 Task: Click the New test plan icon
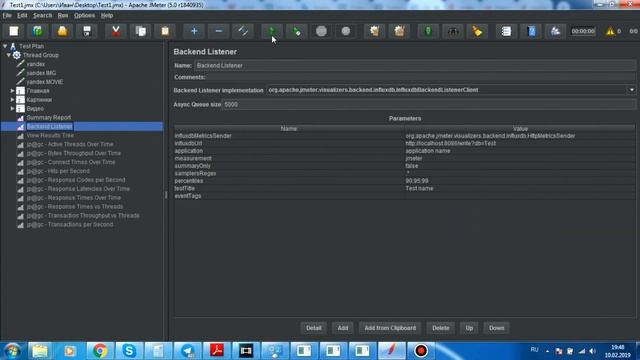(14, 31)
